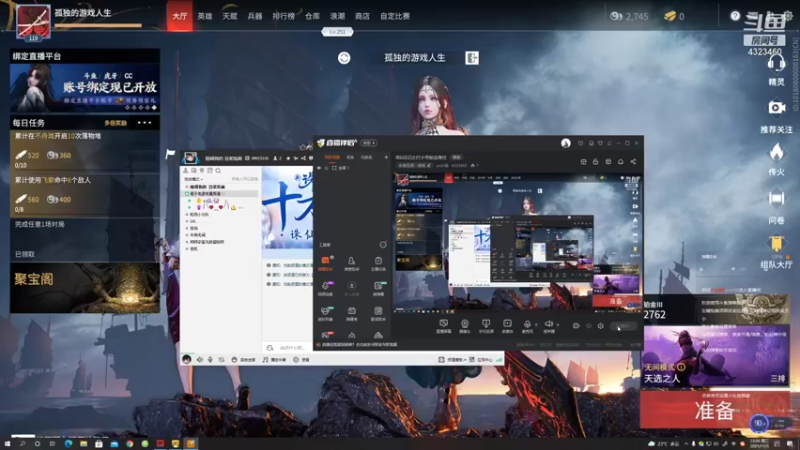Switch to the 兵器 tab

pos(255,16)
